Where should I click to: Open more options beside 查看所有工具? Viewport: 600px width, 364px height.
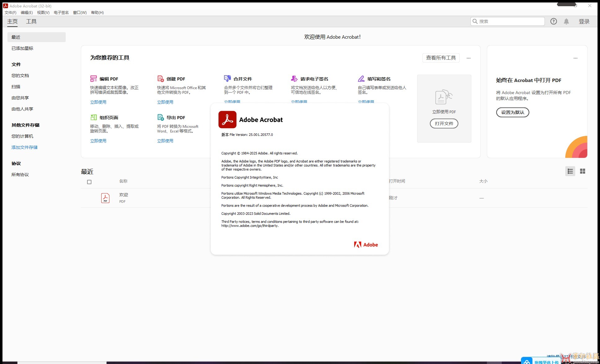[x=469, y=58]
